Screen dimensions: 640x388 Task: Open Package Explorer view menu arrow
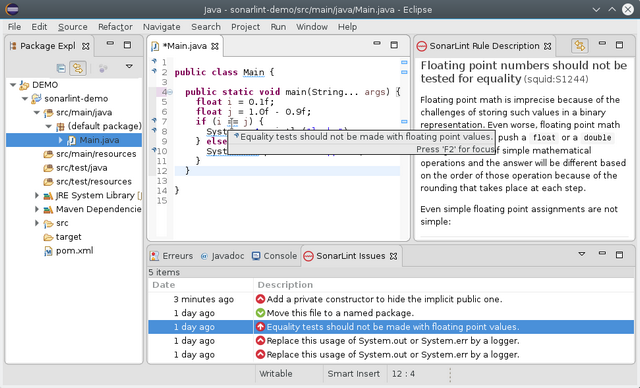click(x=129, y=66)
